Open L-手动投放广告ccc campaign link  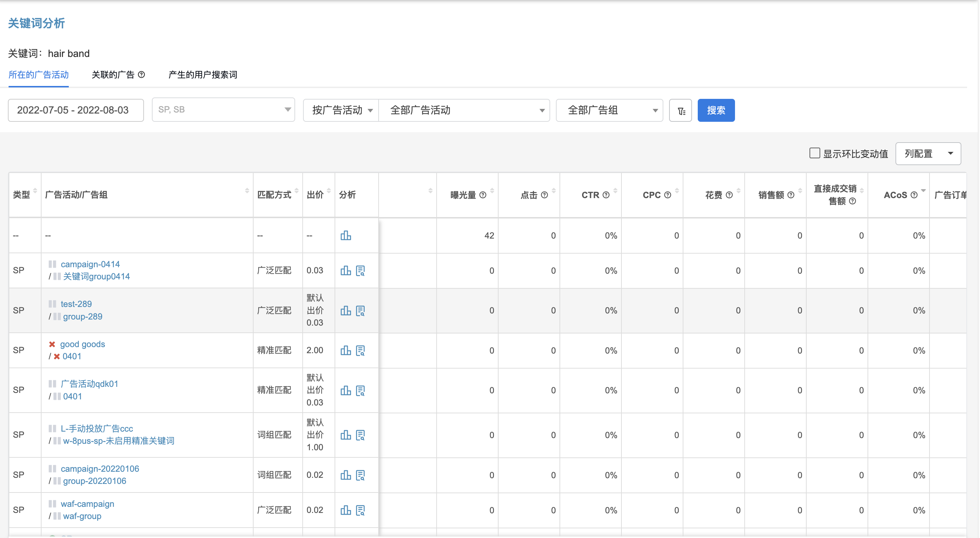click(97, 428)
